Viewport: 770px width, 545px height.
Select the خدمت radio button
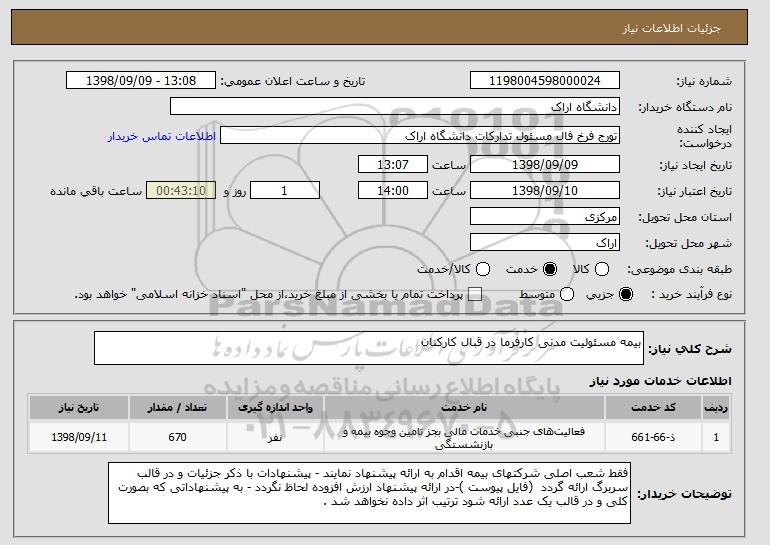pos(550,269)
